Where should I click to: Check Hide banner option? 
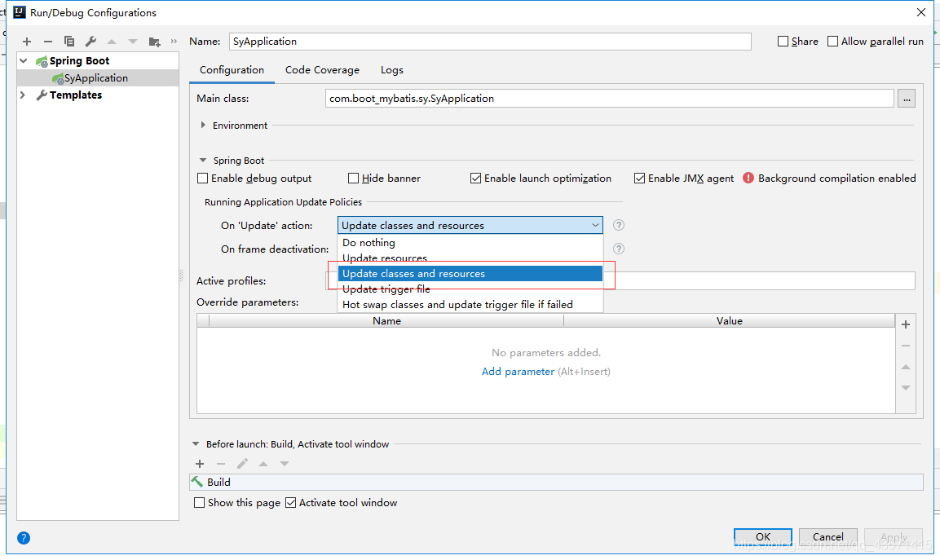353,178
